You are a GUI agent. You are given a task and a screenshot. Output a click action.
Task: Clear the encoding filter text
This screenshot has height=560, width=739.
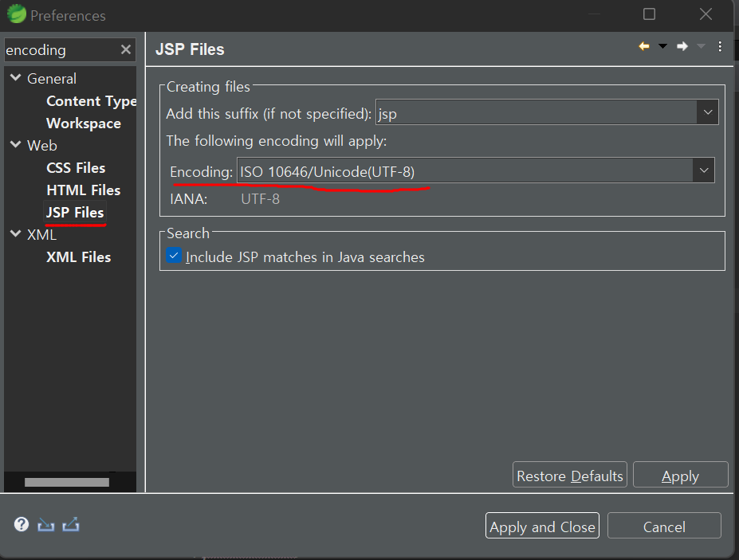125,49
